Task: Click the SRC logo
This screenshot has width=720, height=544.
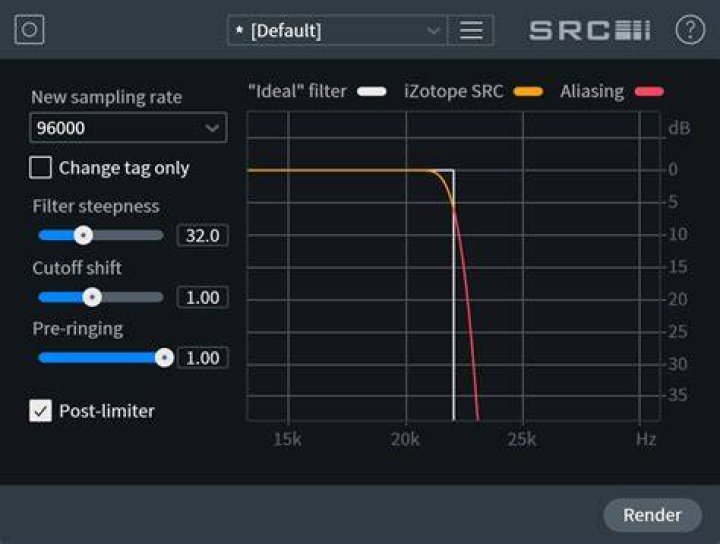Action: coord(590,30)
